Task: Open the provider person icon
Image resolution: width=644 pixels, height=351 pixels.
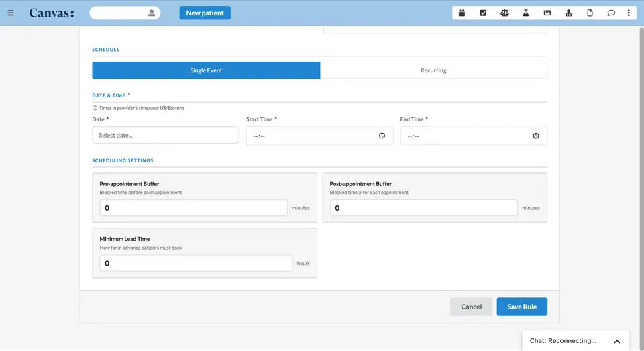Action: [568, 13]
